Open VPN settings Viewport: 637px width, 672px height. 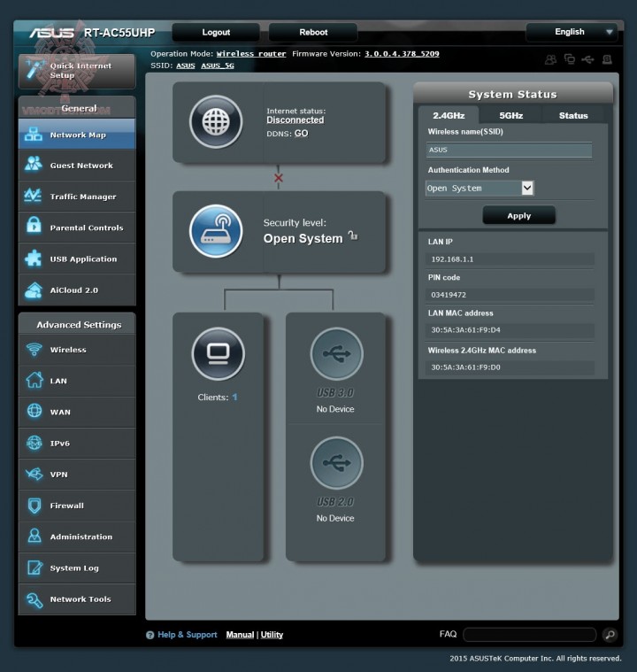coord(77,475)
